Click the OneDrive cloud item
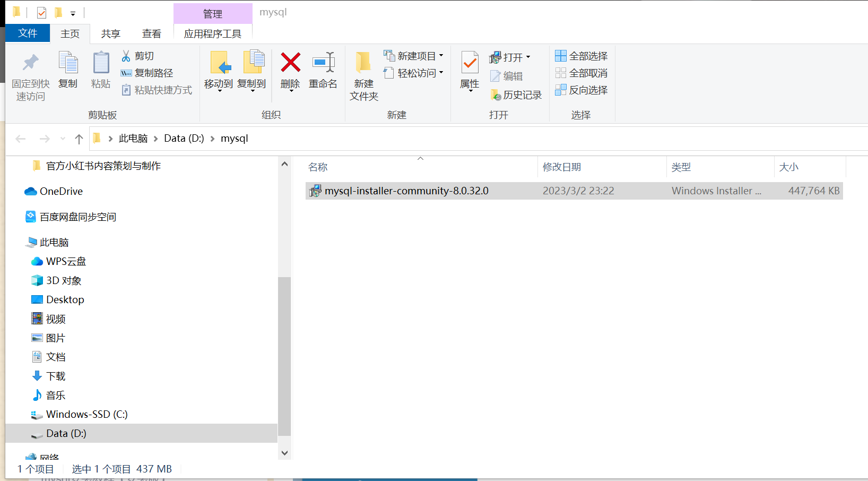Image resolution: width=868 pixels, height=481 pixels. click(x=54, y=191)
